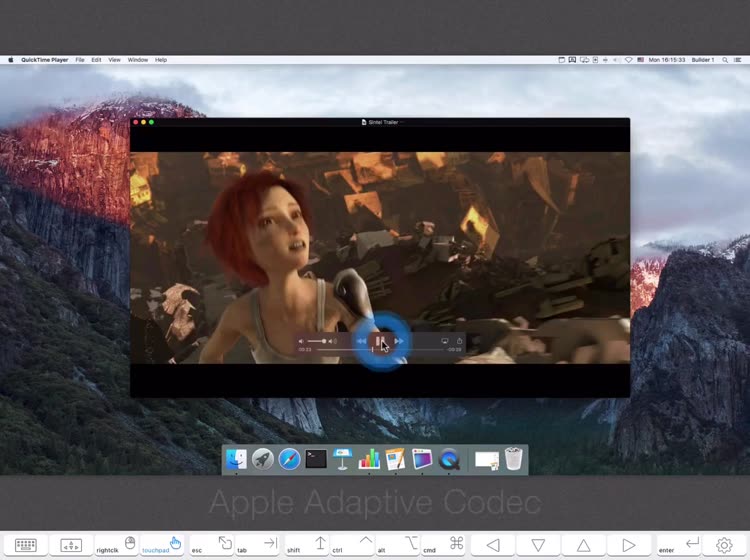Screen dimensions: 750x560
Task: Open Notification Center from the menu bar
Action: pos(738,60)
